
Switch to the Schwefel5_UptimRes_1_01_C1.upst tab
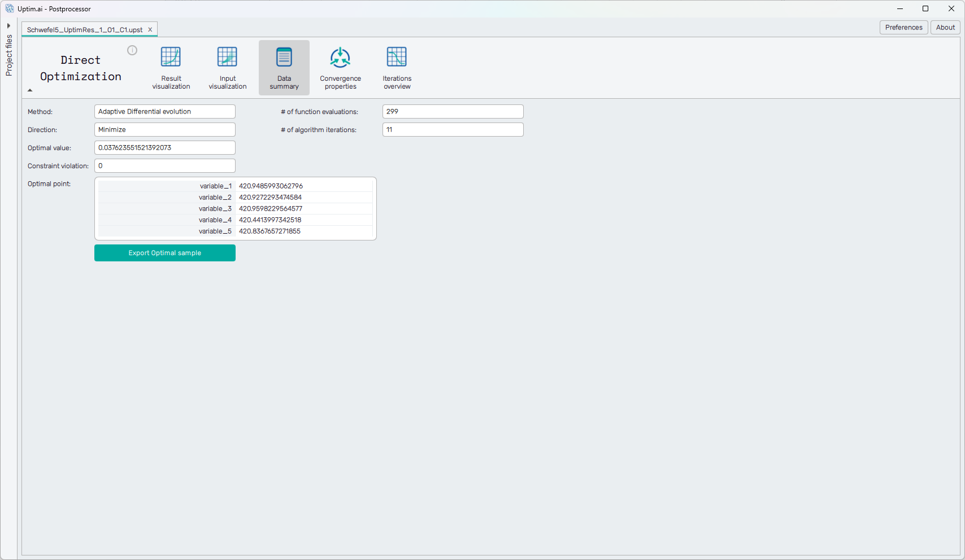coord(85,30)
